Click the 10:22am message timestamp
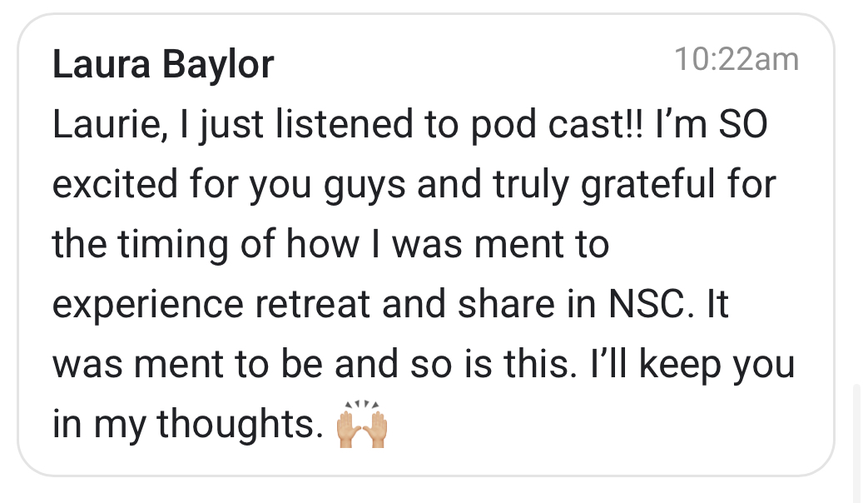 tap(736, 60)
